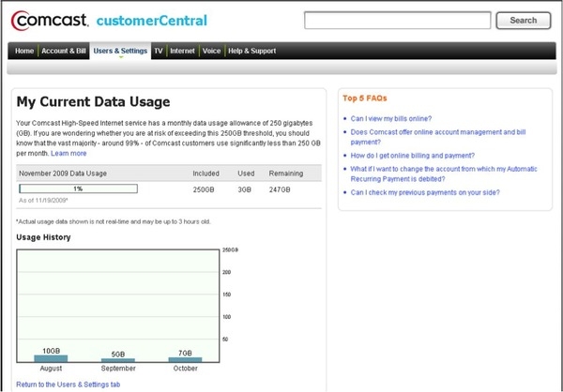563x392 pixels.
Task: Open the Help & Support tab
Action: 252,51
